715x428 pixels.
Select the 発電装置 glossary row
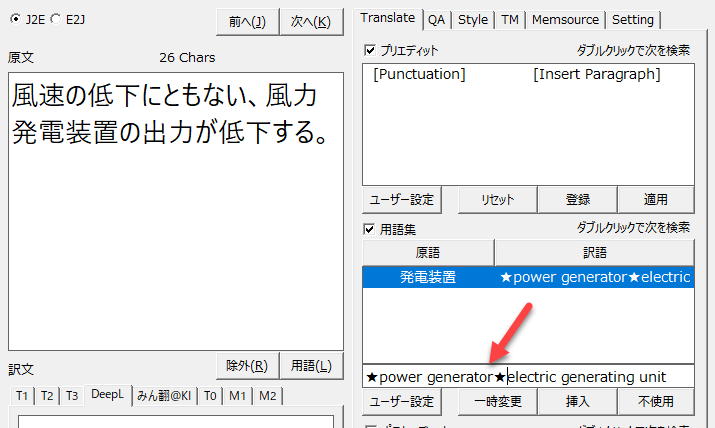click(527, 277)
